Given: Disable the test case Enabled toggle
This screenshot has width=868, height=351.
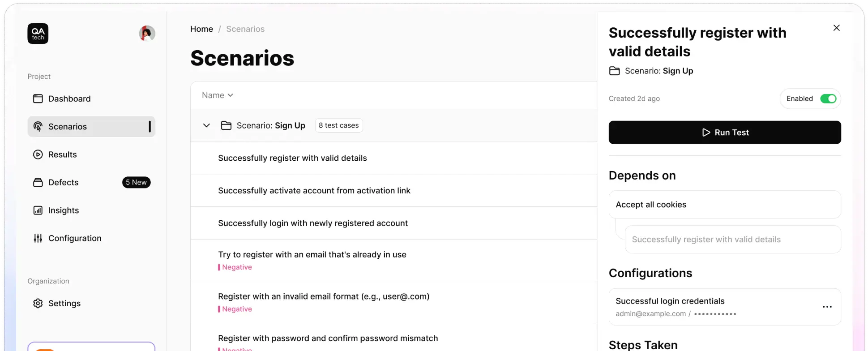Looking at the screenshot, I should click(x=828, y=98).
